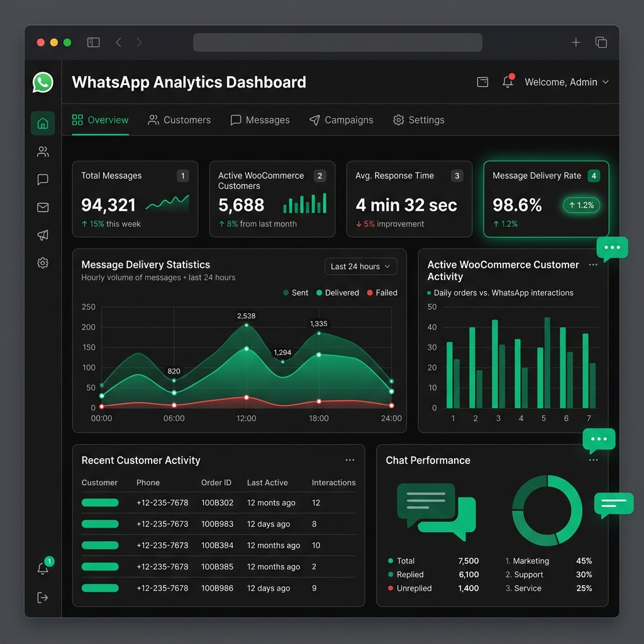Click day 5 bars in activity chart
Viewport: 644px width, 644px height.
click(544, 362)
